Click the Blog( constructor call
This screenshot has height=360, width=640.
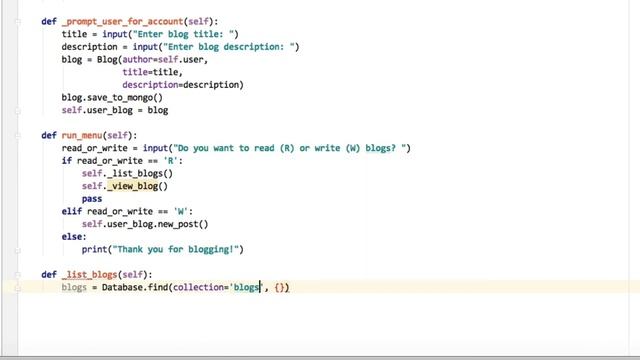point(109,60)
